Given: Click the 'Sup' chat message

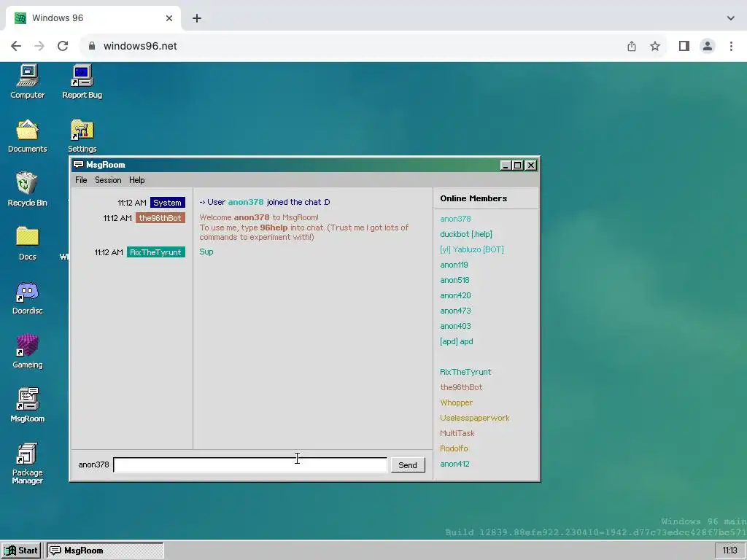Looking at the screenshot, I should point(206,252).
